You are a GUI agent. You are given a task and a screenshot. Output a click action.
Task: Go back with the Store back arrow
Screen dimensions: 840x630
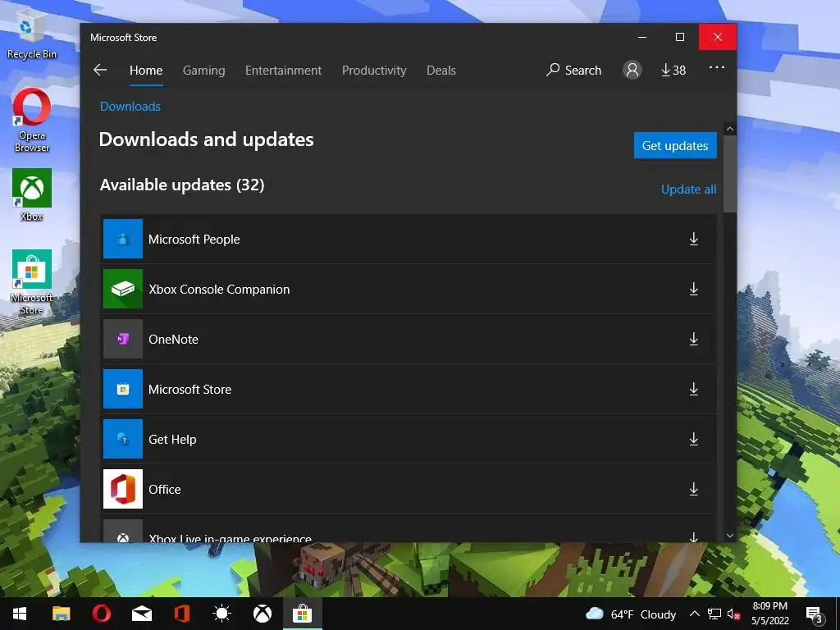point(100,71)
